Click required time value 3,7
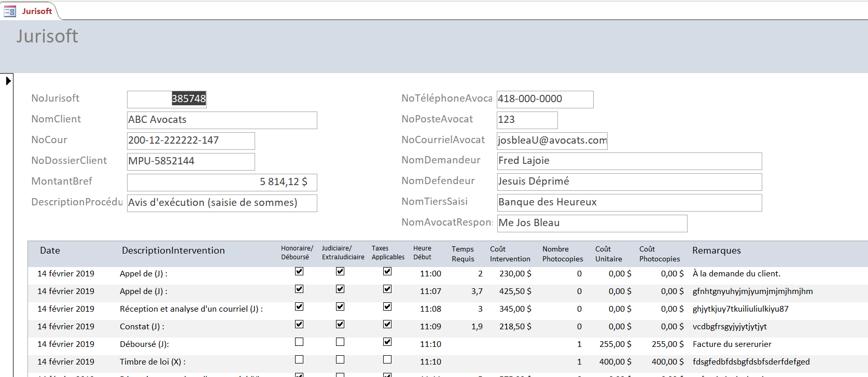This screenshot has width=868, height=377. 477,291
